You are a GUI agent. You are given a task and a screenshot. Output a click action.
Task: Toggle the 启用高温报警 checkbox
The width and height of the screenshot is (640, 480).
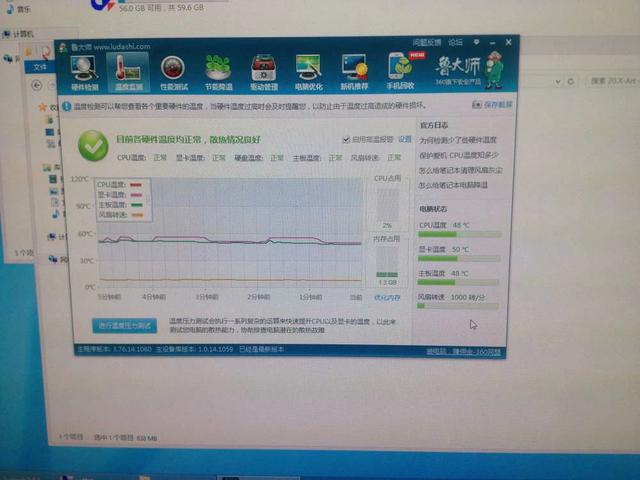pos(346,139)
